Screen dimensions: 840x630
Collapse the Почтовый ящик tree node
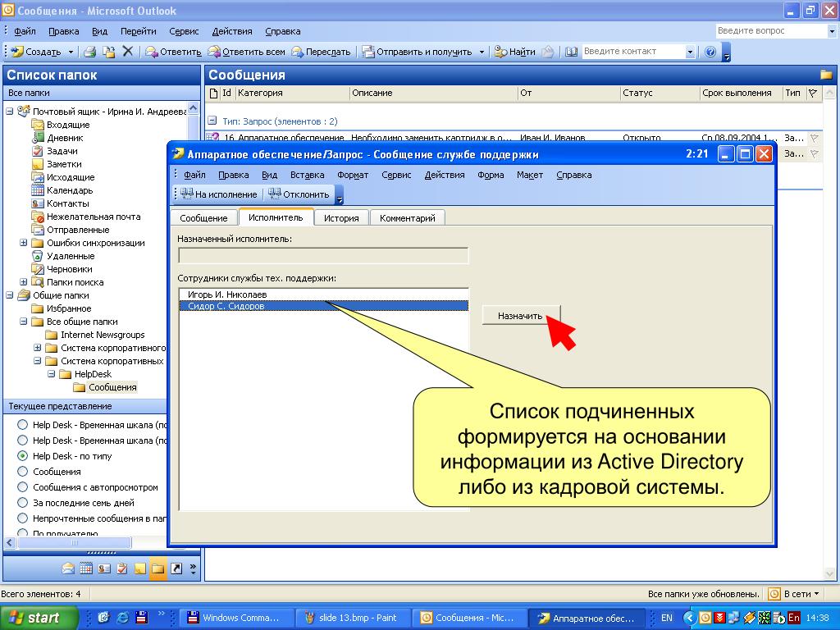click(x=10, y=112)
